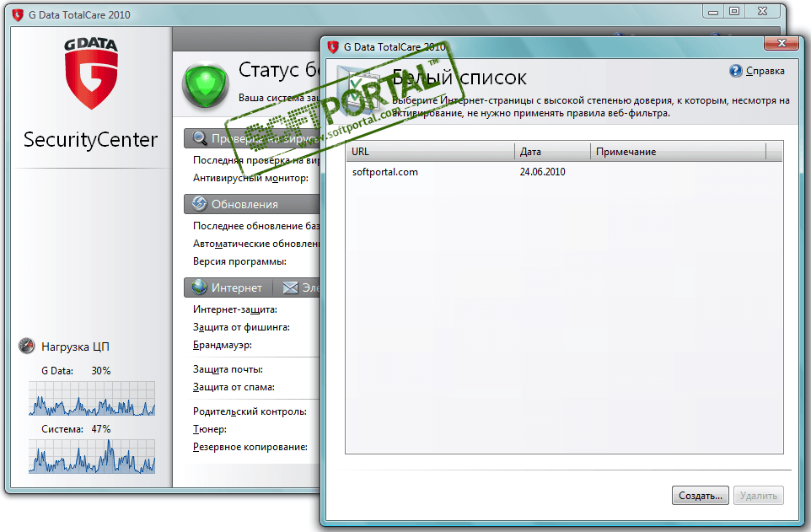Screen dimensions: 811x532
Task: Click the globe icon beside Интернет
Action: [199, 287]
